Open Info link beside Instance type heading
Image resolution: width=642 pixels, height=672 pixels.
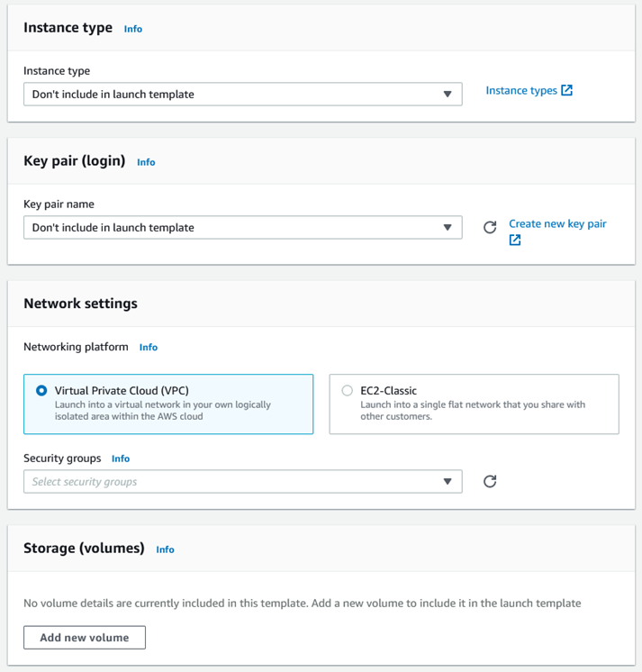click(132, 29)
